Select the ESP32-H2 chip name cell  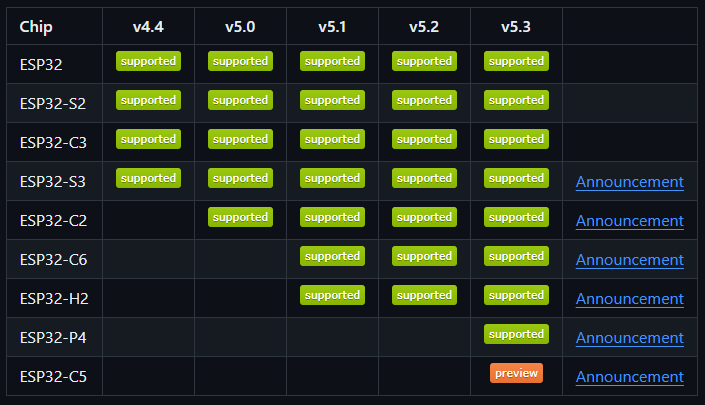[54, 298]
